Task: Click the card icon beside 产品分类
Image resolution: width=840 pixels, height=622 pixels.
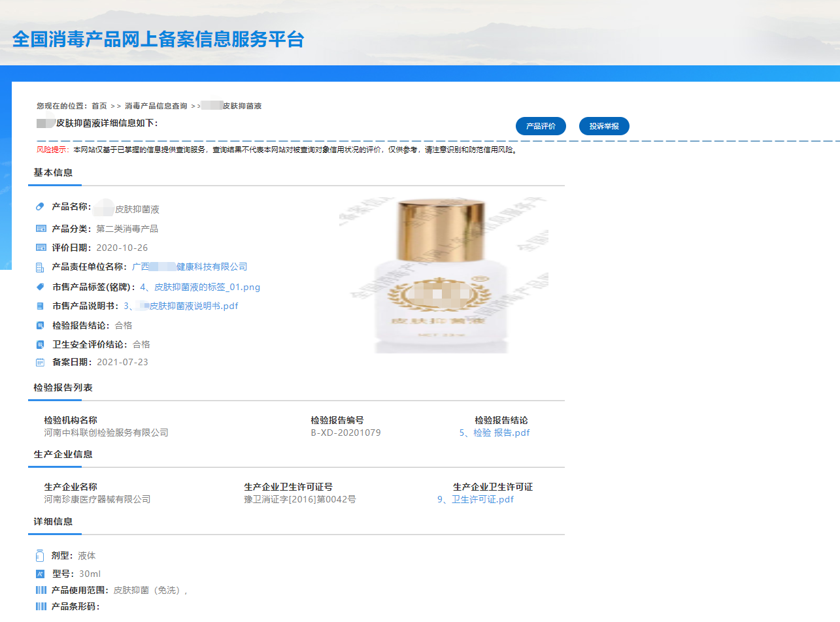Action: point(41,229)
